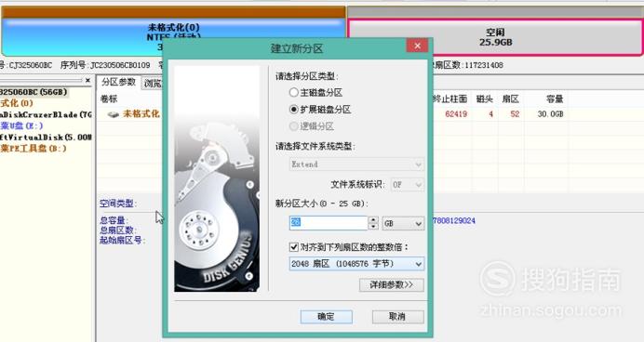Switch to the 分区参数 tab
Screen dimensions: 644x342
click(x=119, y=82)
